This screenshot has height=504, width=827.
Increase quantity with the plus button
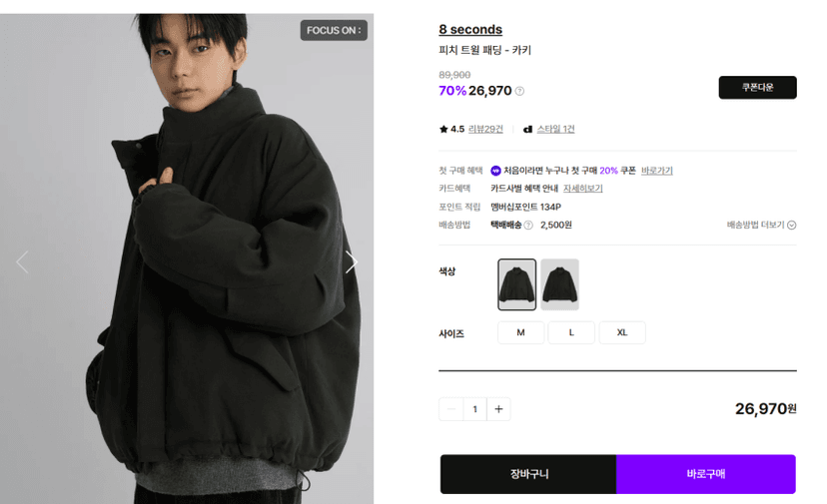tap(498, 409)
